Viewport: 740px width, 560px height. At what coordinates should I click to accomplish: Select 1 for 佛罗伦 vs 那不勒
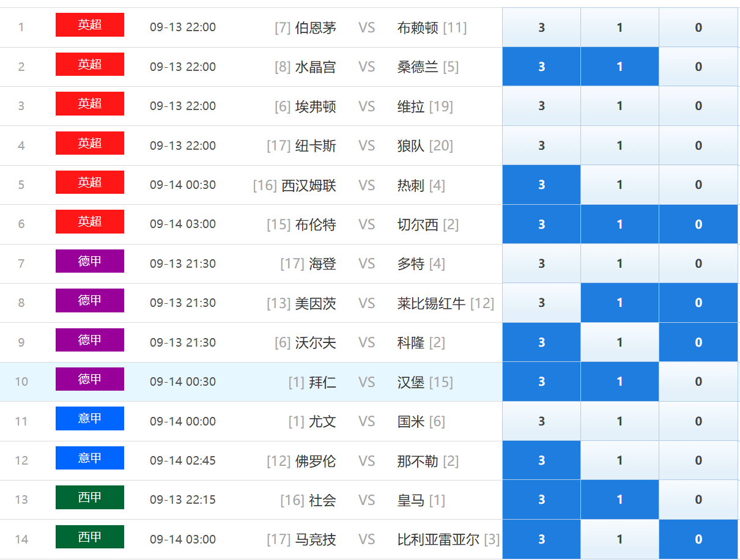620,460
